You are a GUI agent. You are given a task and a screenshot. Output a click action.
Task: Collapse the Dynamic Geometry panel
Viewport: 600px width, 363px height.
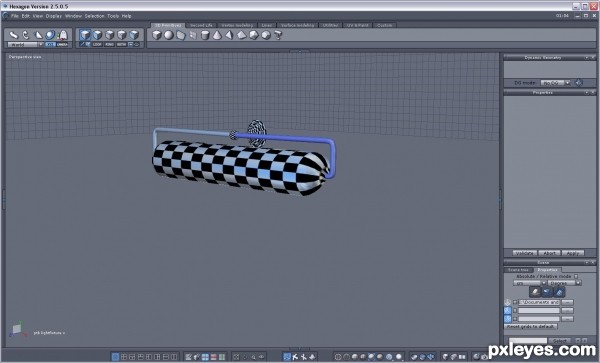click(586, 58)
